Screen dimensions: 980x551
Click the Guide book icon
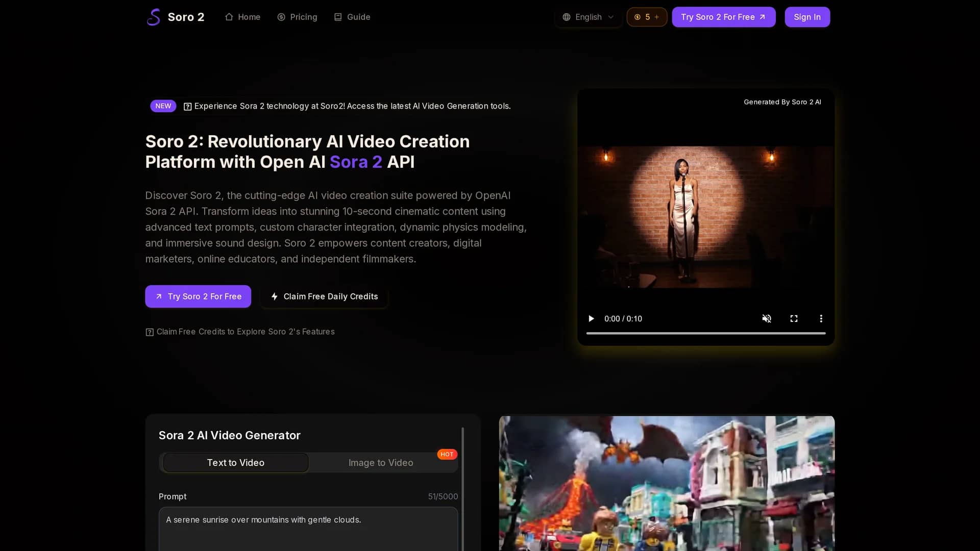(x=338, y=17)
